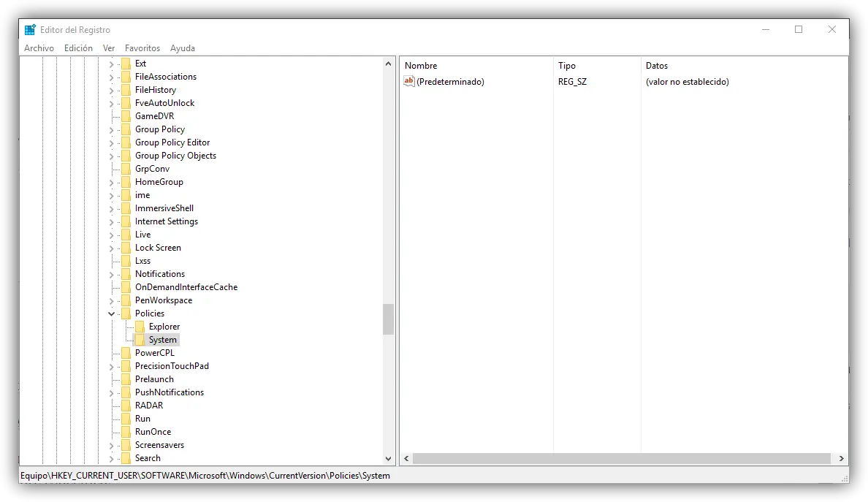Image resolution: width=868 pixels, height=502 pixels.
Task: Click the string value icon of (Predeterminado)
Action: (409, 81)
